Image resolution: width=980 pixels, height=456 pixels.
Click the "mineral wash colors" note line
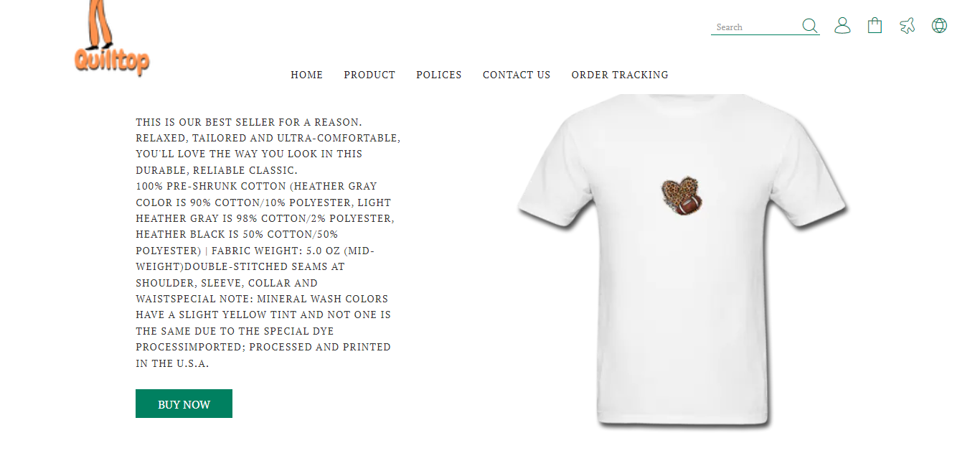[262, 299]
